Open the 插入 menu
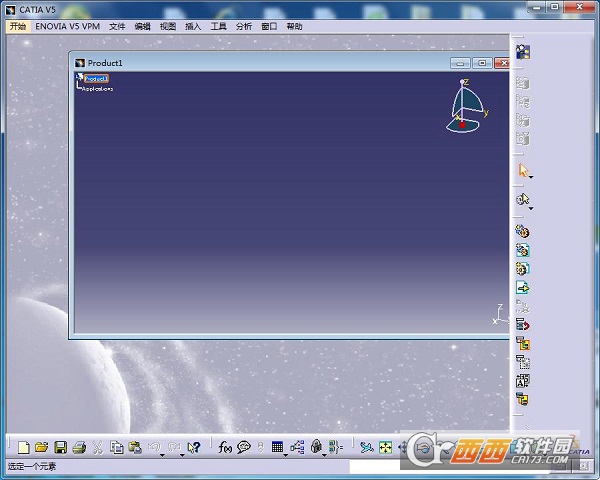 193,26
